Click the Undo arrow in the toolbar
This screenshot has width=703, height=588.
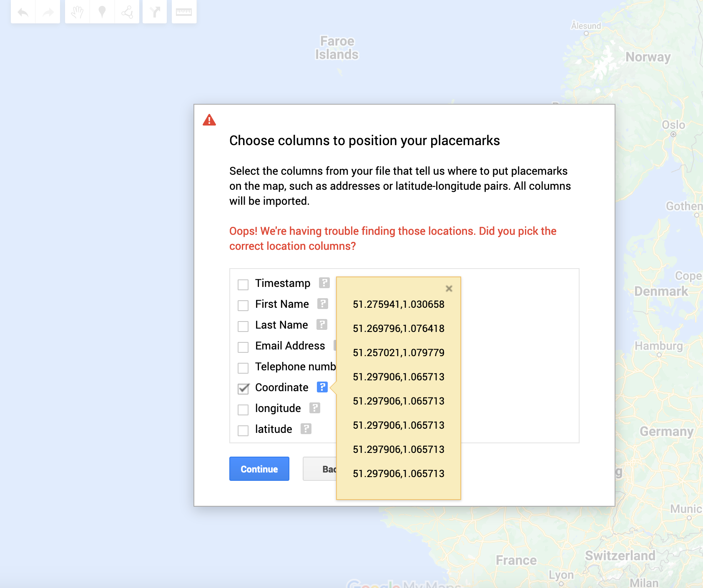23,12
